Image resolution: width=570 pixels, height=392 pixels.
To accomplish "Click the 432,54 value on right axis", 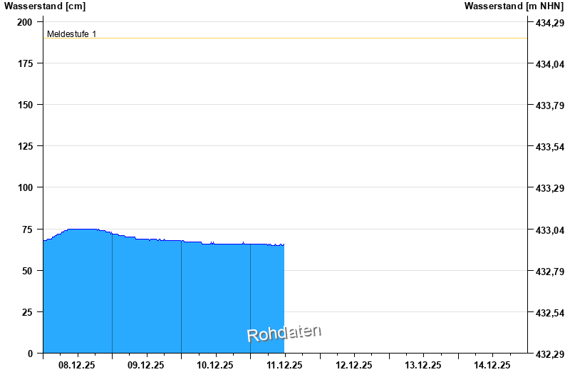I will coord(550,313).
